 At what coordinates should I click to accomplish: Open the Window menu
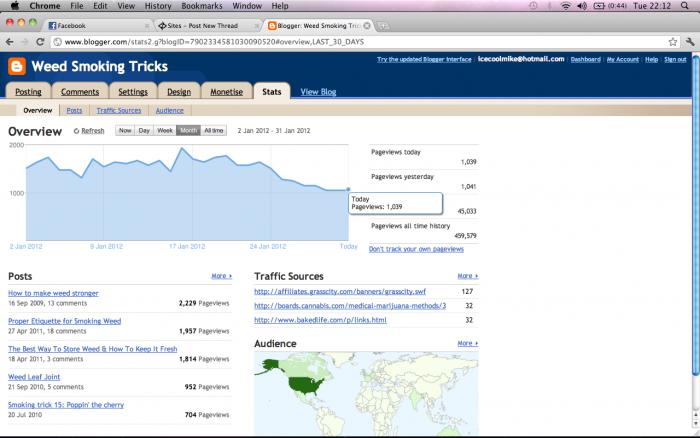[x=247, y=6]
